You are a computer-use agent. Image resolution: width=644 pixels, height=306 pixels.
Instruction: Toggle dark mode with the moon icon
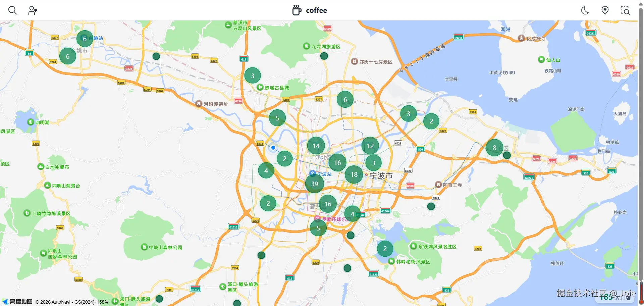[585, 10]
